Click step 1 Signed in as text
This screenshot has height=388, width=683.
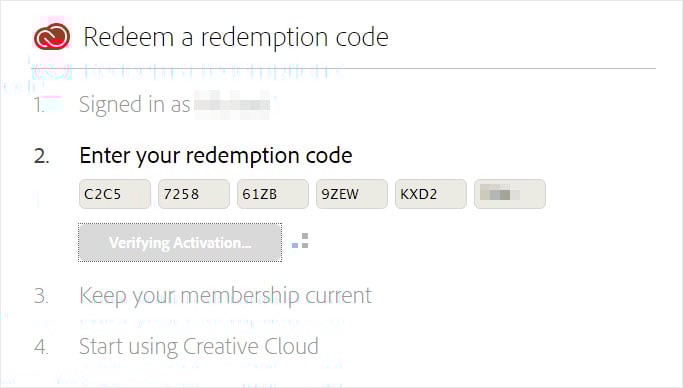coord(135,105)
